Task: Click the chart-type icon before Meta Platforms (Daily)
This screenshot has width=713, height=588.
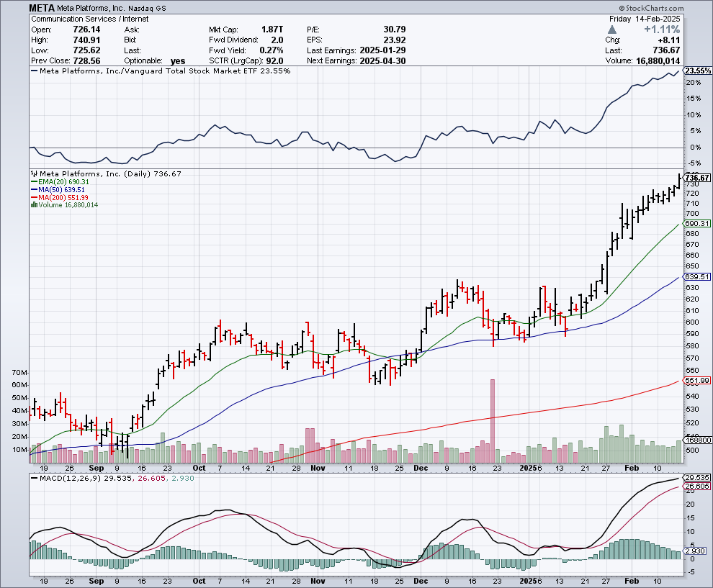Action: coord(34,173)
